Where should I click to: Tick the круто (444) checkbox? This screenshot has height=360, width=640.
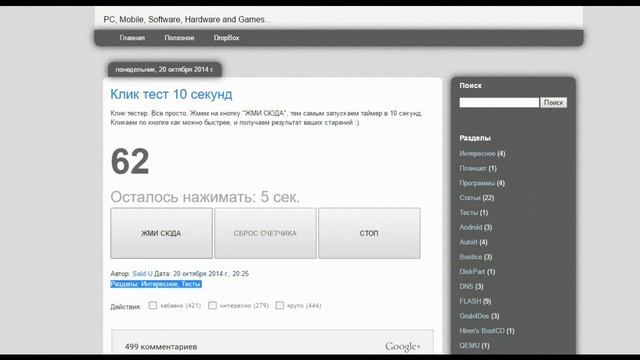[280, 305]
